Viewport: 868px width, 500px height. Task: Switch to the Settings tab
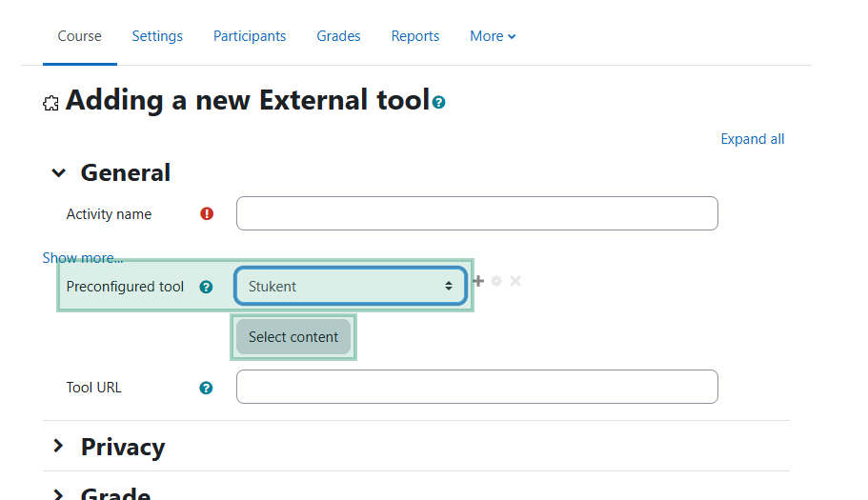[x=157, y=36]
